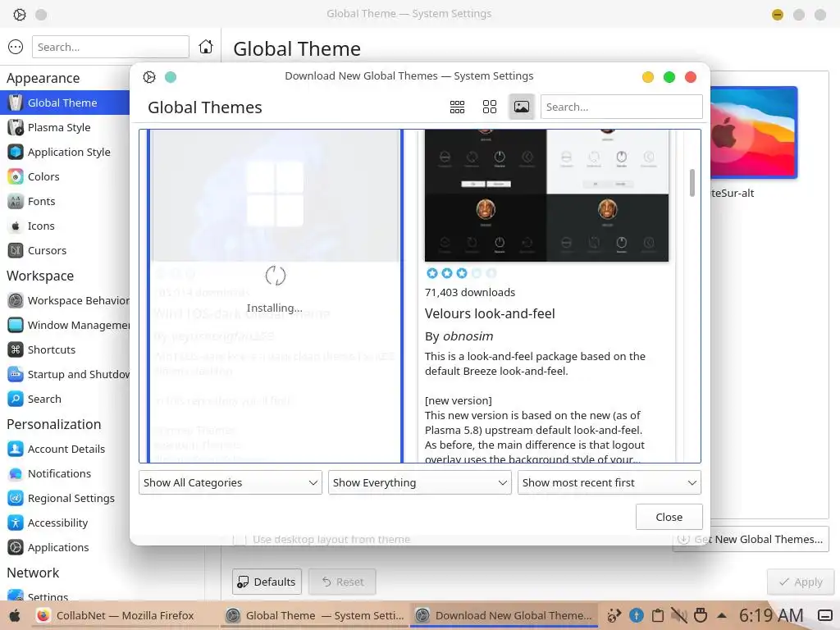
Task: Click Get New Global Themes button
Action: coord(751,540)
